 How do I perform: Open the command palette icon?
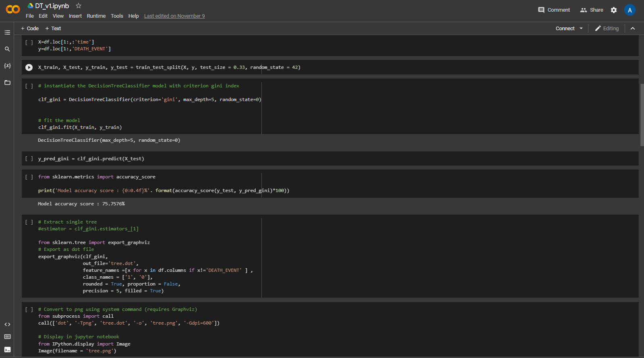point(7,337)
